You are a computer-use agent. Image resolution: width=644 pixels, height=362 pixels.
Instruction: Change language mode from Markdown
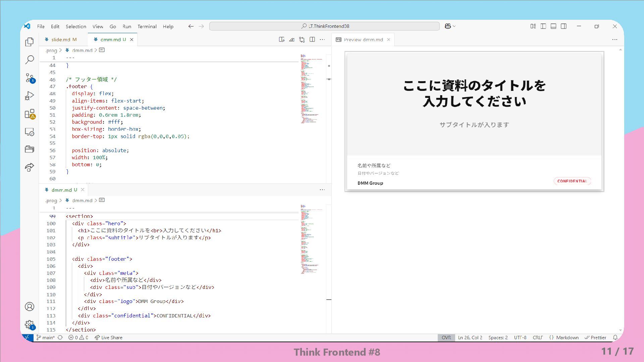click(567, 338)
